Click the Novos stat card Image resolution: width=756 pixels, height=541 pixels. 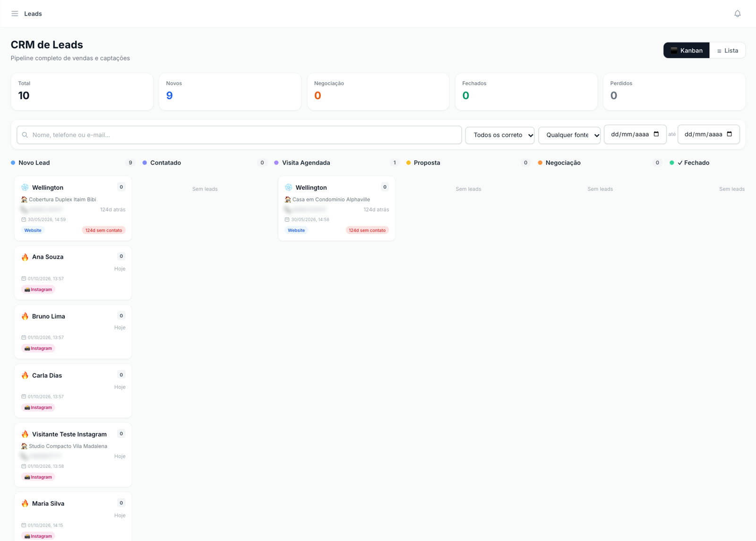pyautogui.click(x=230, y=92)
